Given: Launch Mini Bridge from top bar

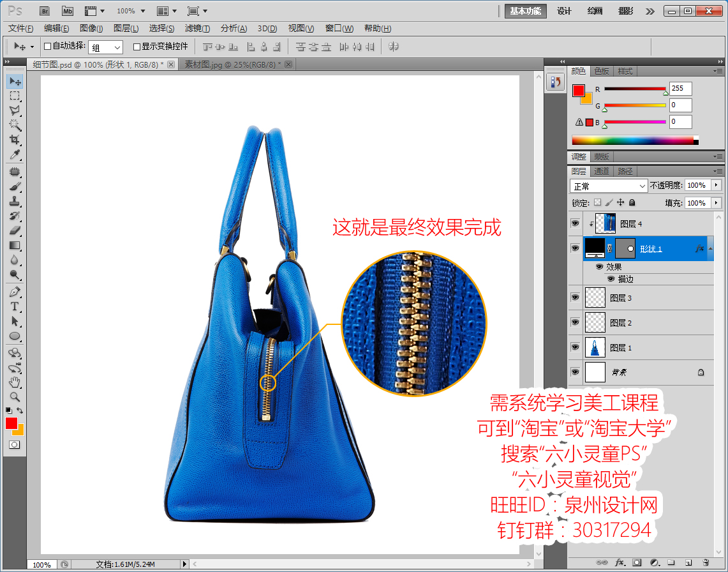Looking at the screenshot, I should 68,11.
